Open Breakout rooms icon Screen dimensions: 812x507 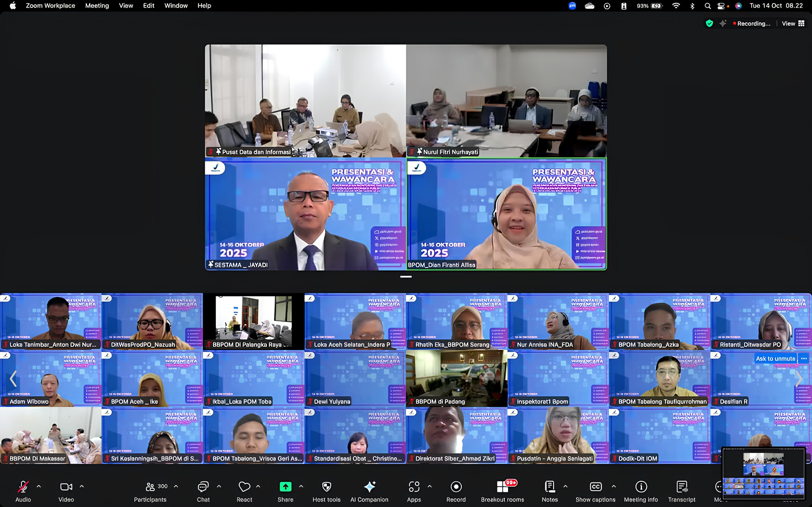(502, 486)
